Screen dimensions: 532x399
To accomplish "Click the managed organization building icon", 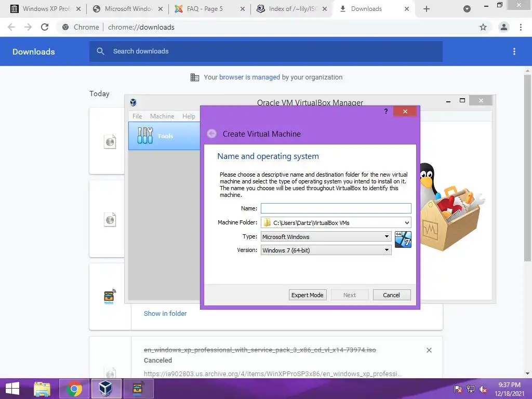I will pyautogui.click(x=195, y=77).
